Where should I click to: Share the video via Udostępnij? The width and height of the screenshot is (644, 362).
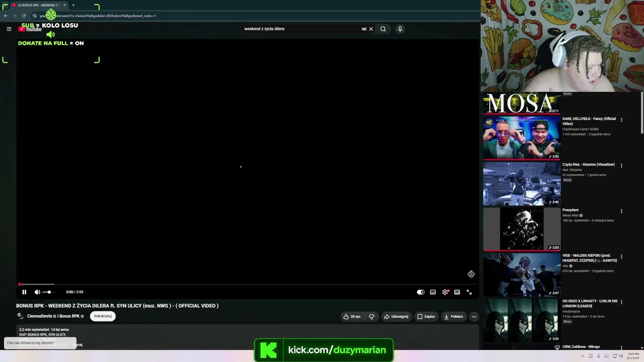coord(396,317)
